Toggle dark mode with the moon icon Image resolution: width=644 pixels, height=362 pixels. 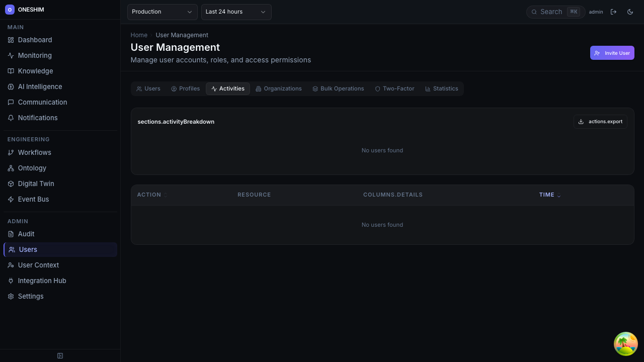tap(630, 12)
